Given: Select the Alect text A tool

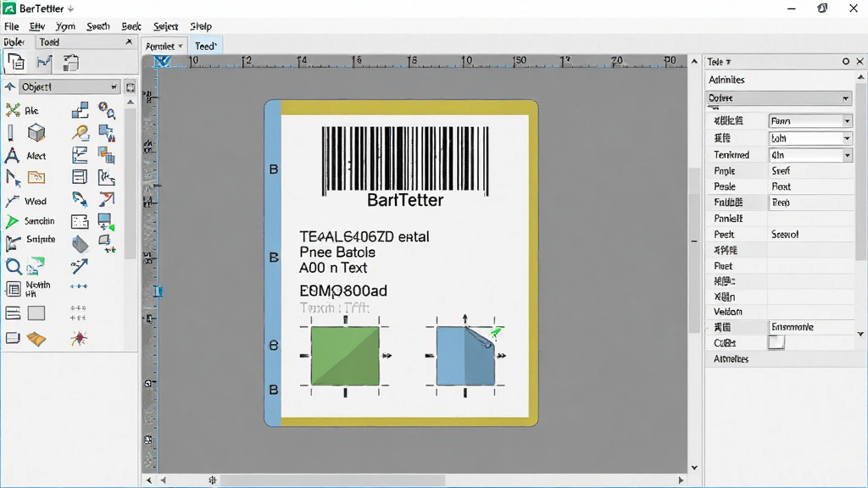Looking at the screenshot, I should [12, 156].
